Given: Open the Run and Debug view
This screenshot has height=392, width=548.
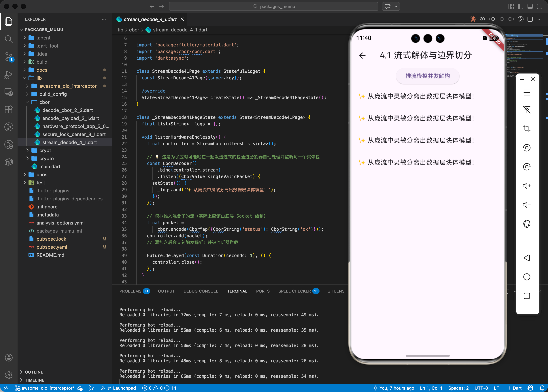Looking at the screenshot, I should [9, 74].
